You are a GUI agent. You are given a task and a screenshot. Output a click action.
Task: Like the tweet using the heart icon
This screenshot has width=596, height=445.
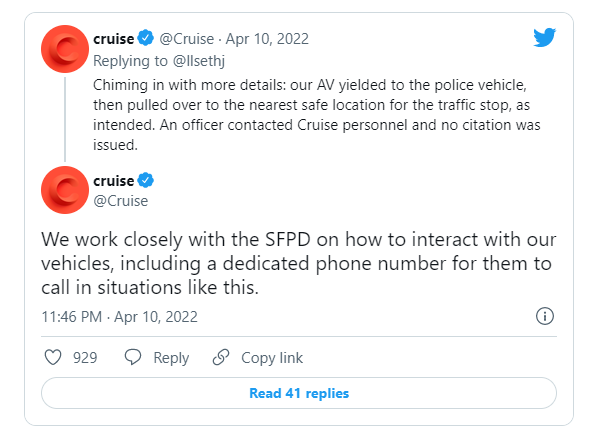point(53,357)
